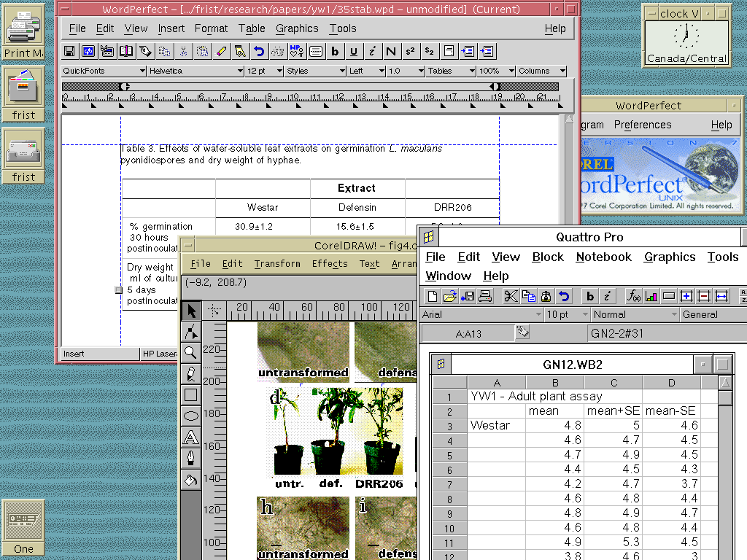Image resolution: width=747 pixels, height=560 pixels.
Task: Click the Paste icon in Quattro Pro
Action: pos(546,296)
